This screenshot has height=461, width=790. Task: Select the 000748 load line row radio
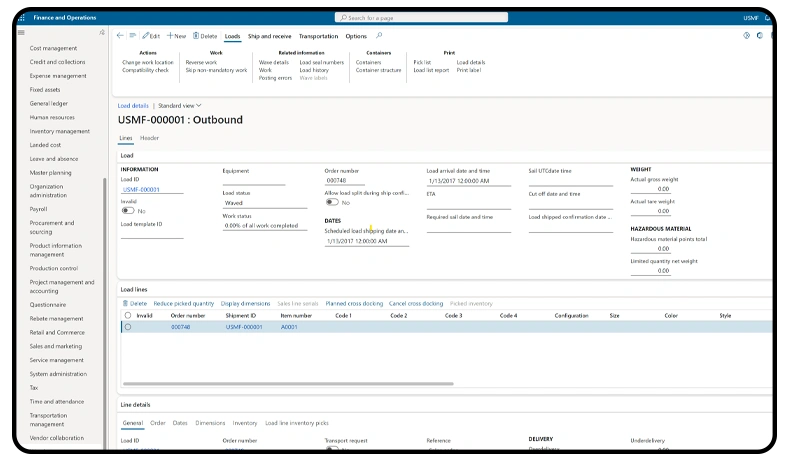coord(128,327)
